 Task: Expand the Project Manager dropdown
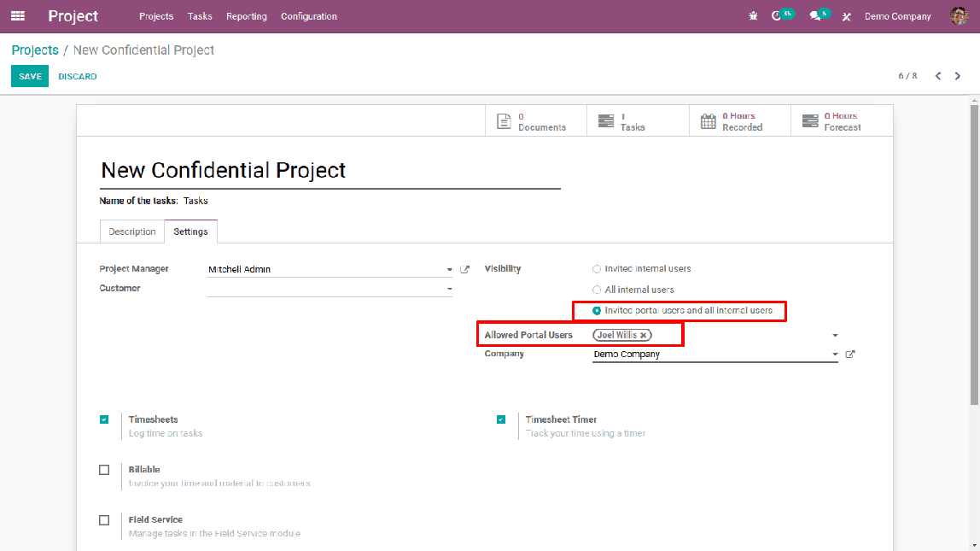coord(449,270)
